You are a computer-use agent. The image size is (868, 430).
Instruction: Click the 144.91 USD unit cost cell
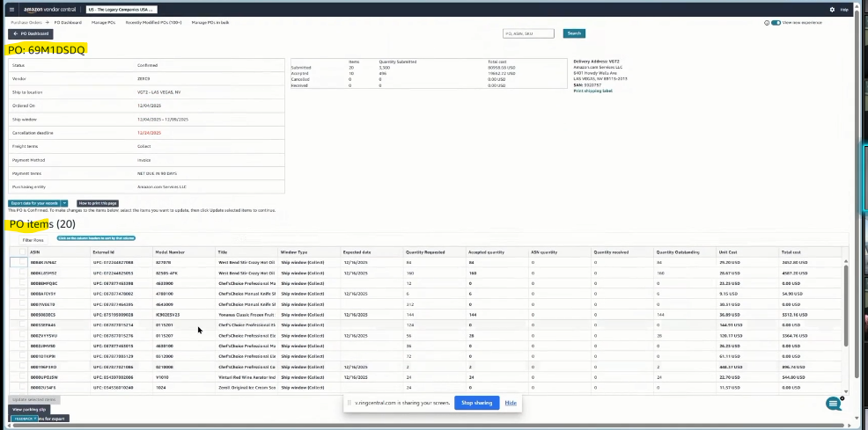pos(730,325)
